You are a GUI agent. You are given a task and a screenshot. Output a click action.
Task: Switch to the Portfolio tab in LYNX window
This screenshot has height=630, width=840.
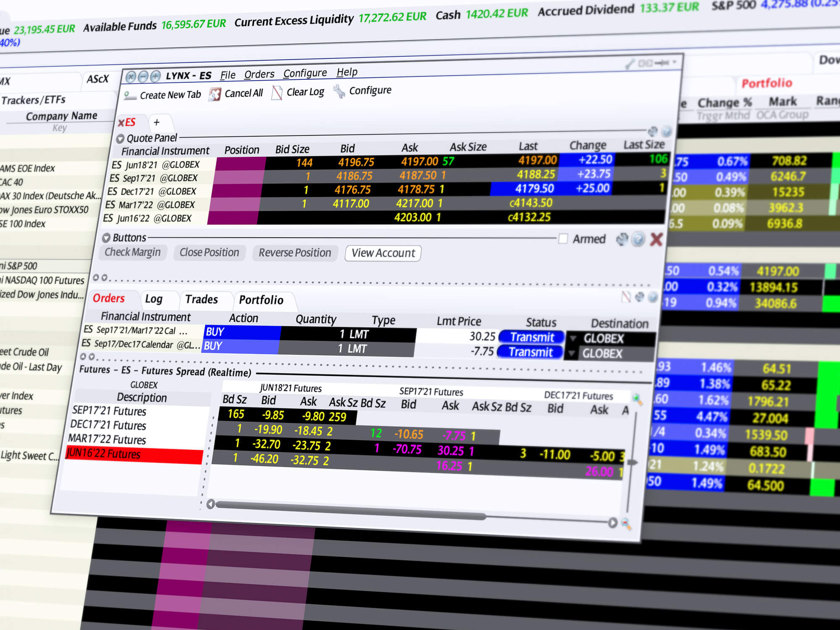click(x=261, y=300)
